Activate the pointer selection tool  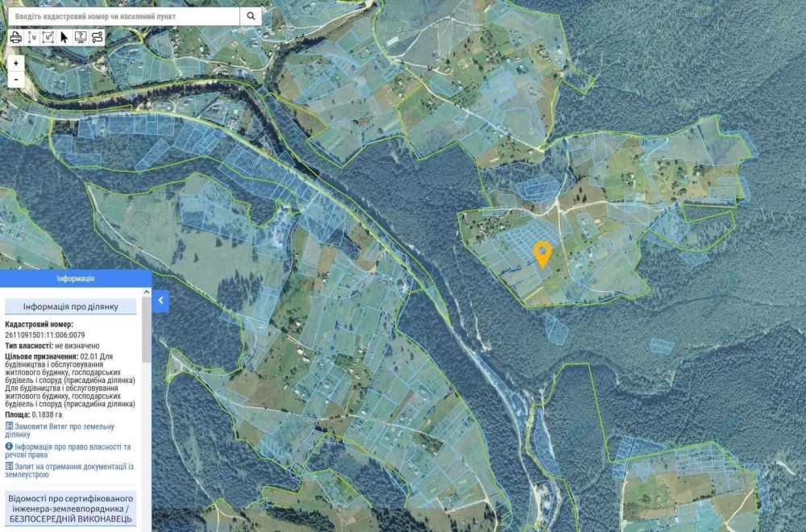[64, 38]
